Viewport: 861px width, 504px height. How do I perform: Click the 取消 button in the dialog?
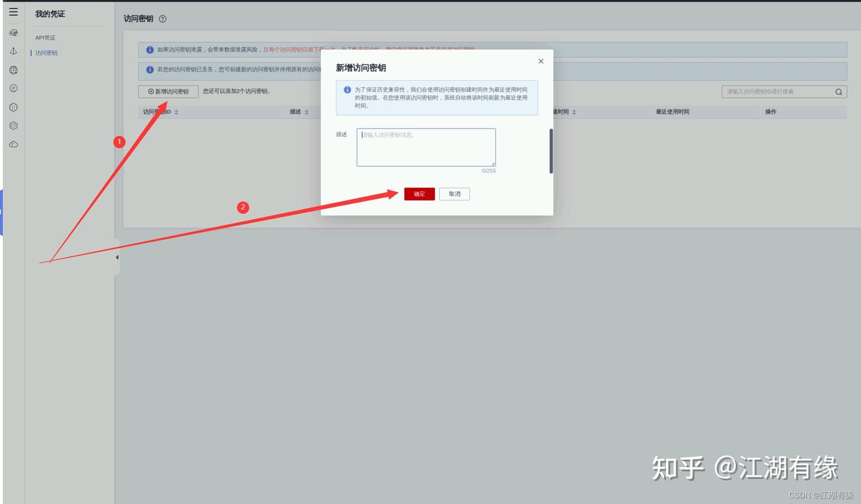point(454,194)
